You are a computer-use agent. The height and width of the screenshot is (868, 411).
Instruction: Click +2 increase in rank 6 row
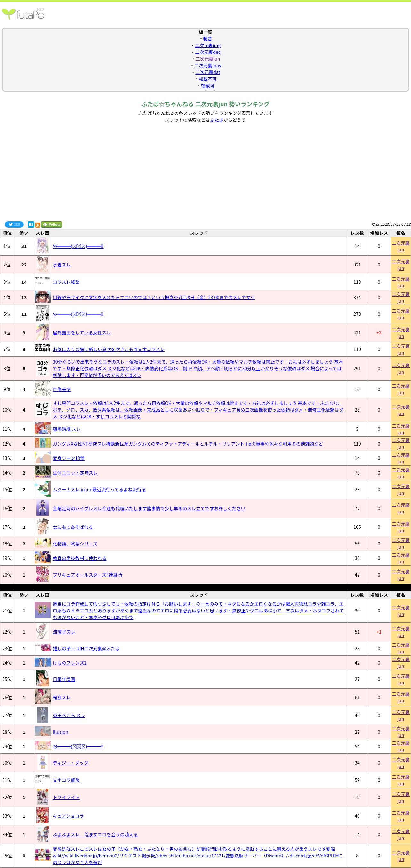[379, 332]
